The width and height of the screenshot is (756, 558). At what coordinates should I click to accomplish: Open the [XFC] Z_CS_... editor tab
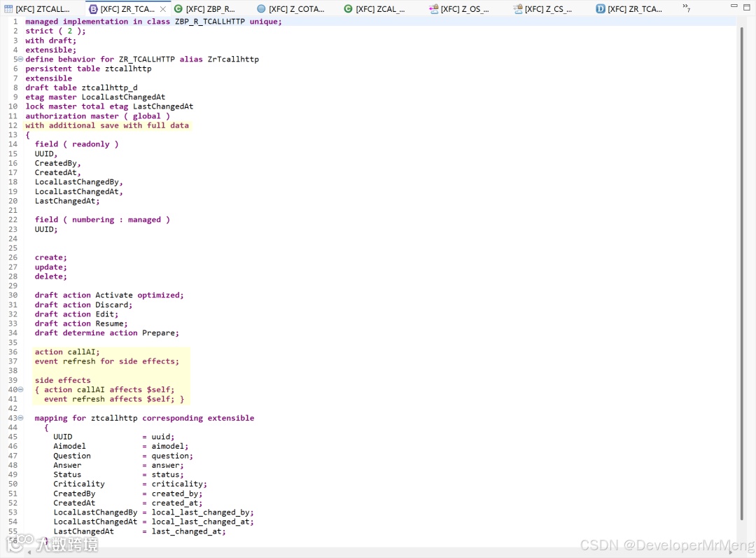click(542, 8)
